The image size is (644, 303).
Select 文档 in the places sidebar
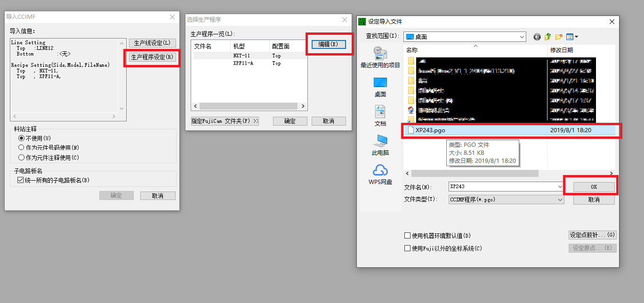tap(380, 116)
